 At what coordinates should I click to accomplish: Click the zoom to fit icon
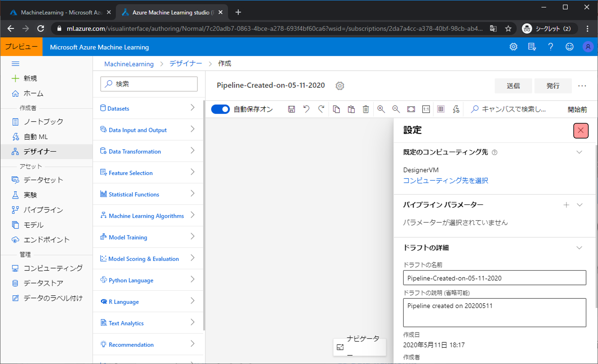(x=411, y=109)
